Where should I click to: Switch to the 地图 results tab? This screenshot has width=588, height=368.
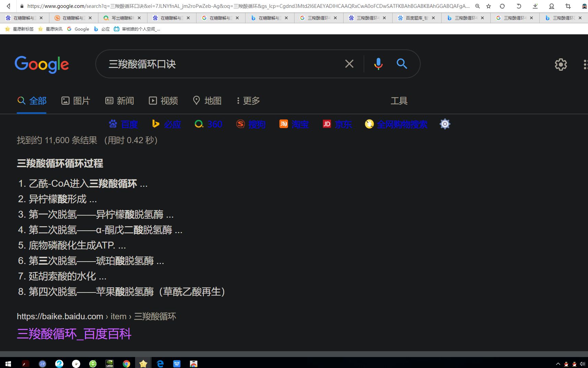[x=207, y=101]
